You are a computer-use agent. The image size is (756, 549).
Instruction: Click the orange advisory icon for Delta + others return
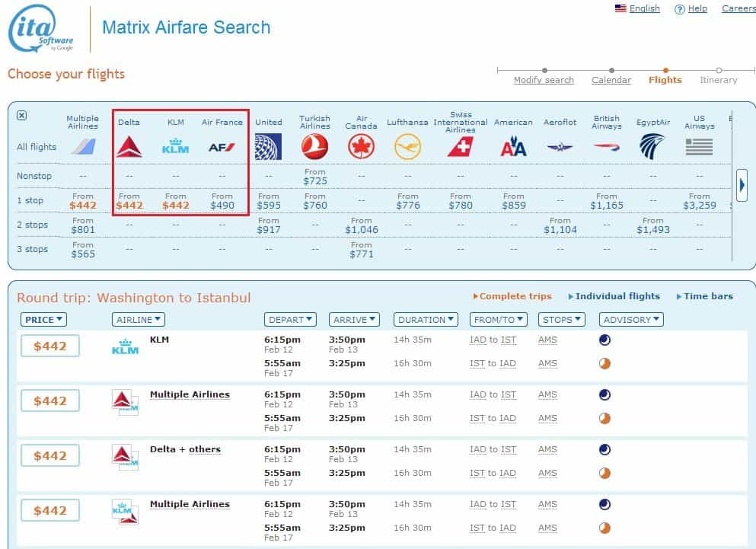tap(604, 473)
